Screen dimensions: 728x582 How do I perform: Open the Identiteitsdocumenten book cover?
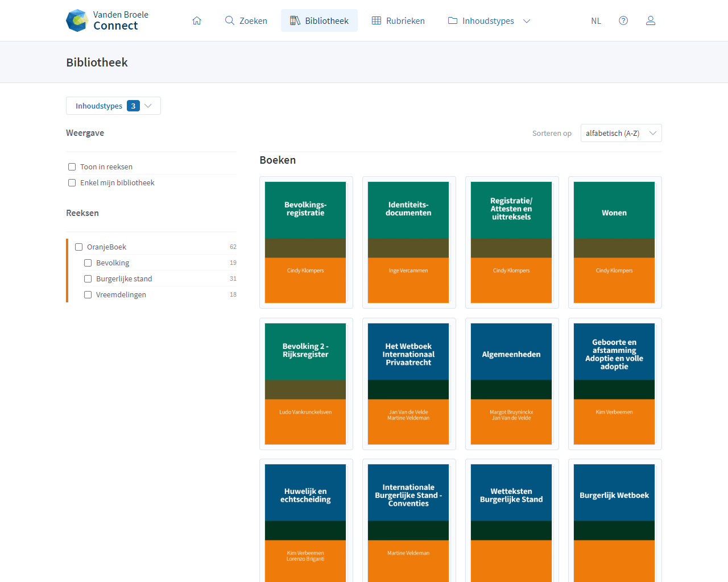(409, 242)
